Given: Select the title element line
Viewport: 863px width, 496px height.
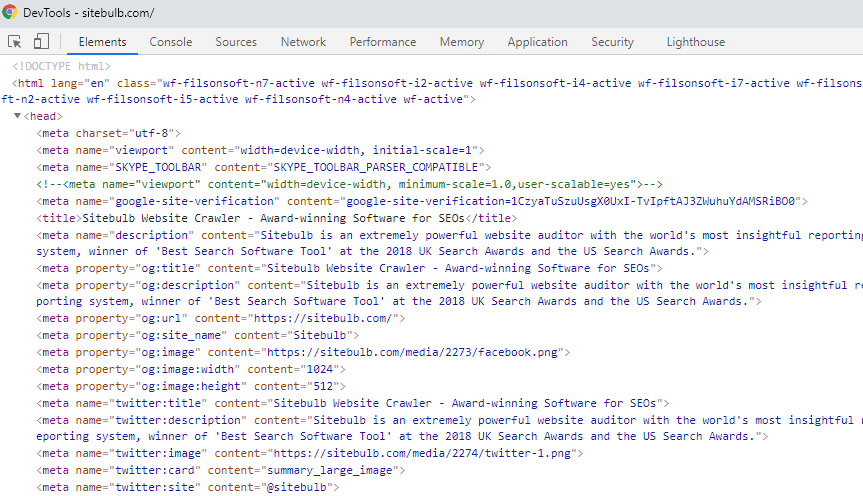Looking at the screenshot, I should click(277, 219).
